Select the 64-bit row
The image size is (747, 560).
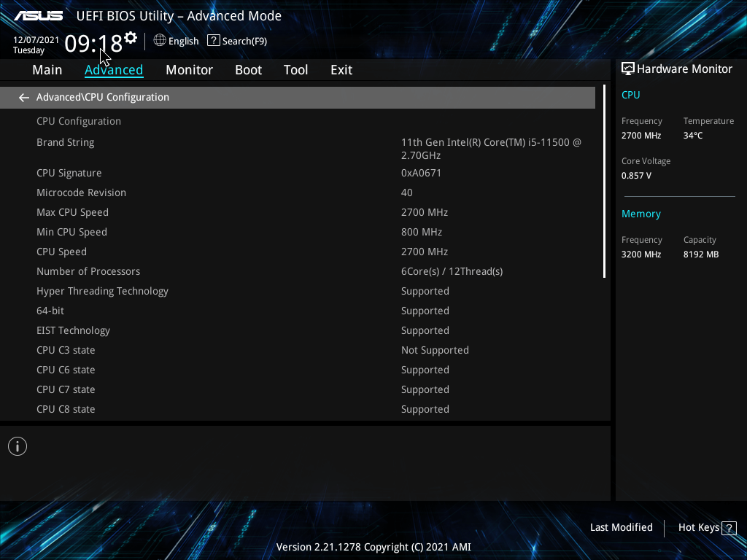[298, 311]
